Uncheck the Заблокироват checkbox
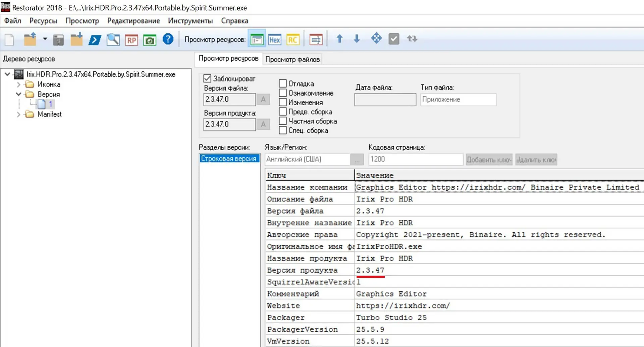644x347 pixels. click(207, 78)
